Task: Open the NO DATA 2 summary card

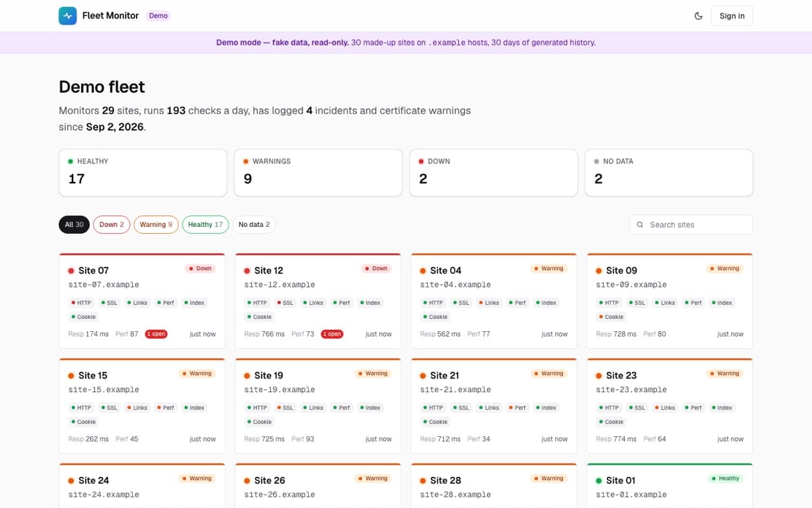Action: point(669,173)
